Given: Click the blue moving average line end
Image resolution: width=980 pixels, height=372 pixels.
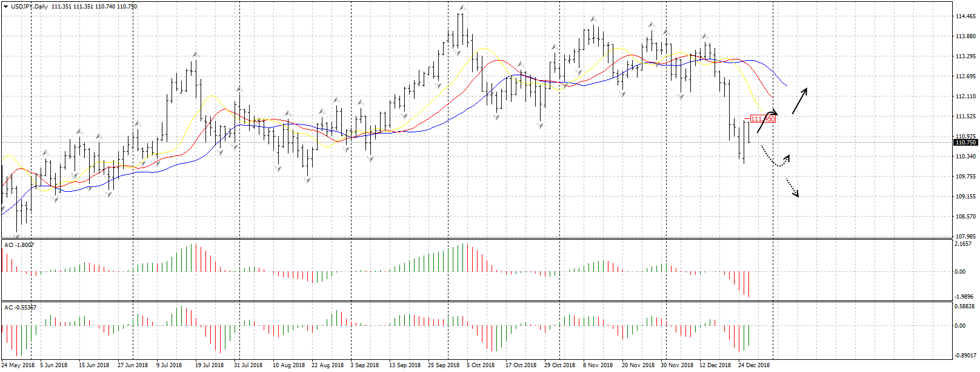Looking at the screenshot, I should [786, 85].
